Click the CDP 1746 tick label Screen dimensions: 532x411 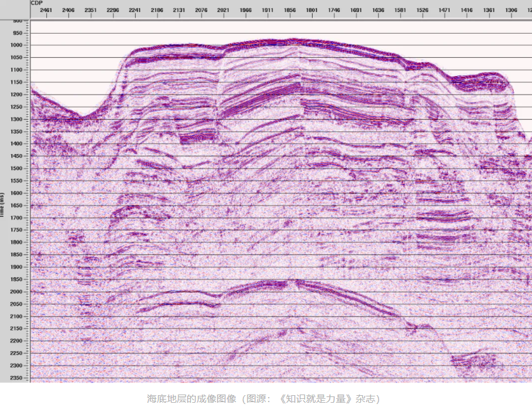[x=334, y=11]
